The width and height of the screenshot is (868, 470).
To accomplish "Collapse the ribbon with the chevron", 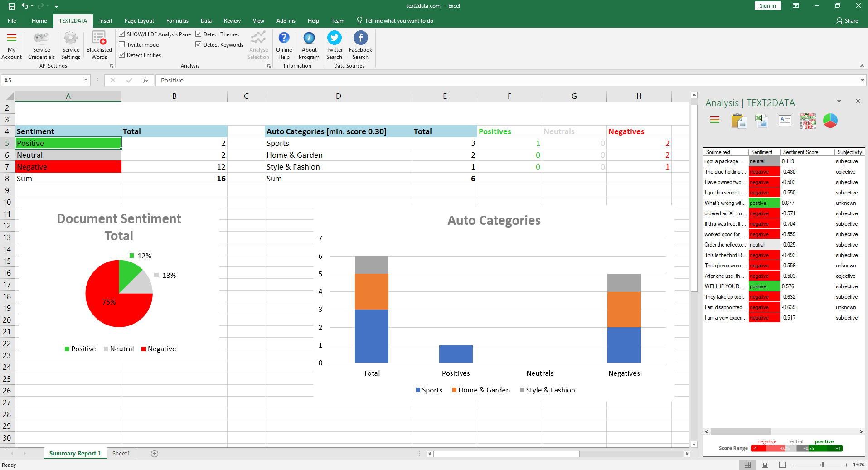I will point(862,66).
